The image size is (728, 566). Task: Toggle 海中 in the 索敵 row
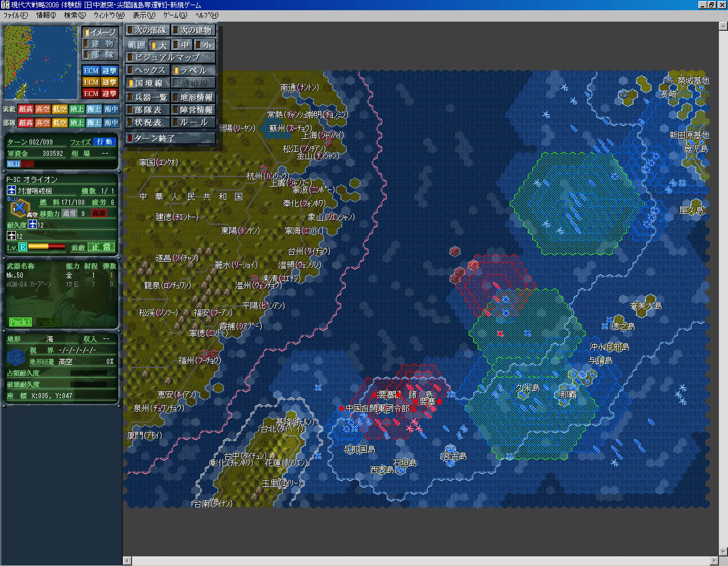111,109
